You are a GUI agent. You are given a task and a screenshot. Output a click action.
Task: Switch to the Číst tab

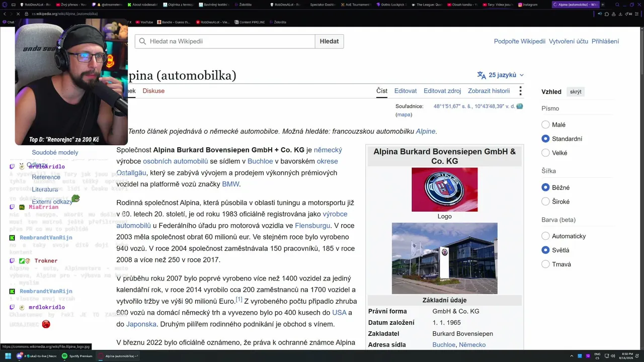click(x=382, y=91)
